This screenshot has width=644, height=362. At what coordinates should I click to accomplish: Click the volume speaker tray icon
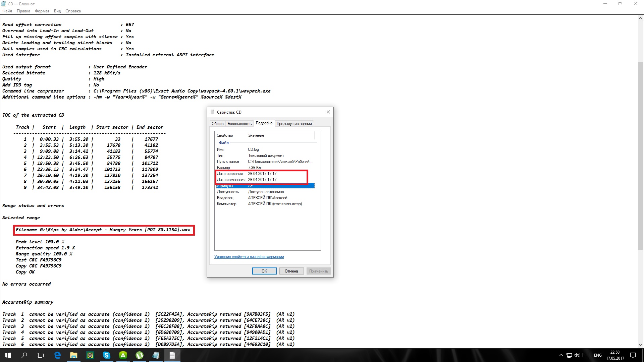(x=577, y=355)
